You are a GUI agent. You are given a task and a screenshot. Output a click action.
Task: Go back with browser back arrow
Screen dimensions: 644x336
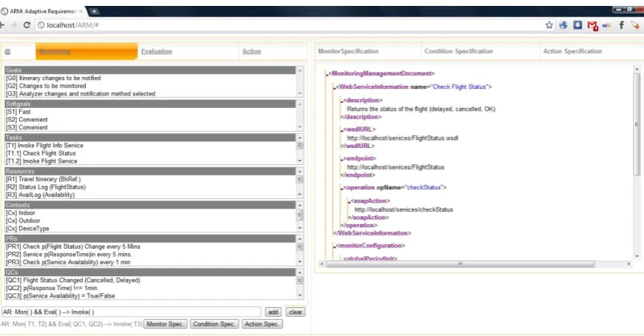click(x=2, y=25)
